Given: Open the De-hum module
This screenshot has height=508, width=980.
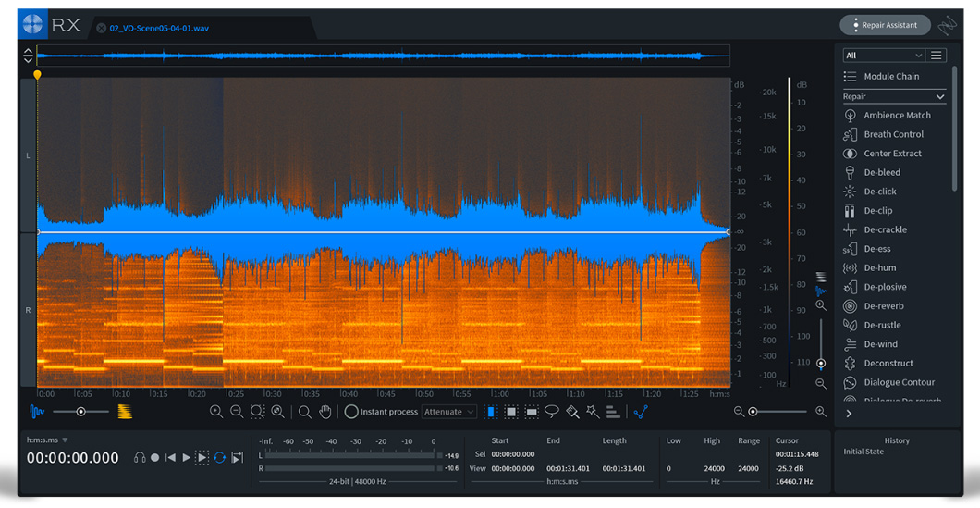Looking at the screenshot, I should point(880,268).
